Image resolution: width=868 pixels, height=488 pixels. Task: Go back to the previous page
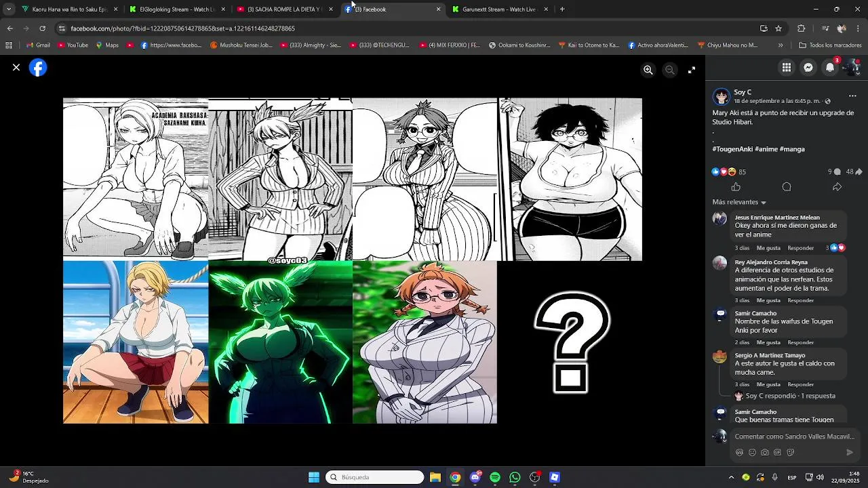click(9, 28)
